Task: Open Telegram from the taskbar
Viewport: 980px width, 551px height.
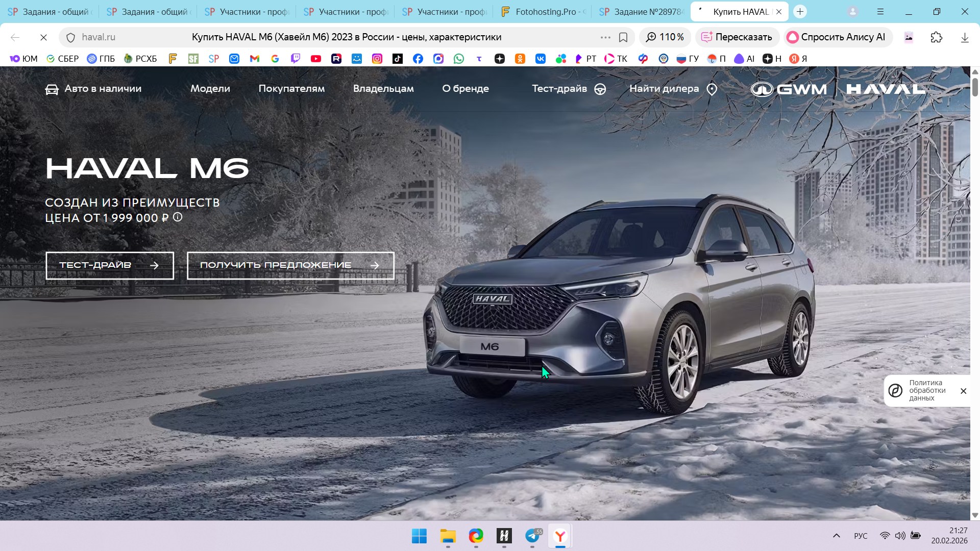Action: 532,536
